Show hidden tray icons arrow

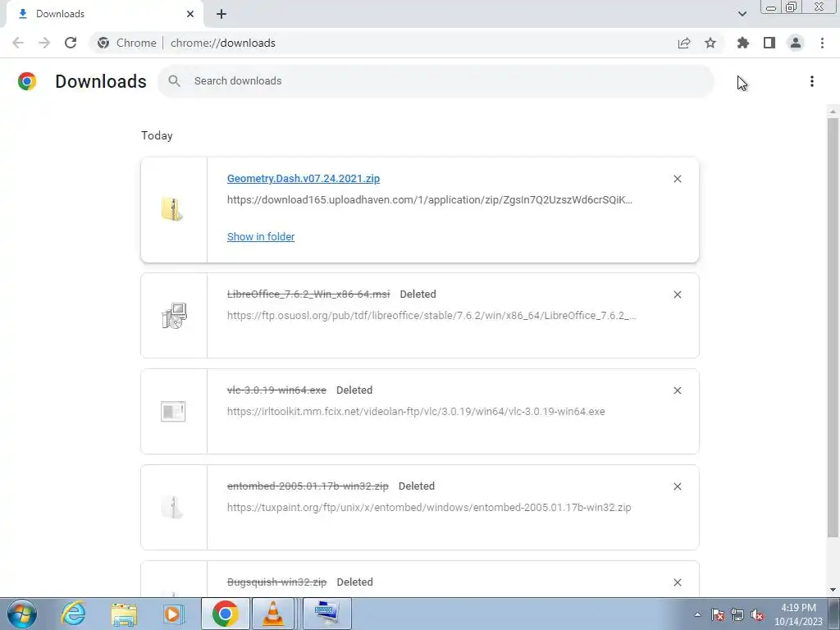697,614
